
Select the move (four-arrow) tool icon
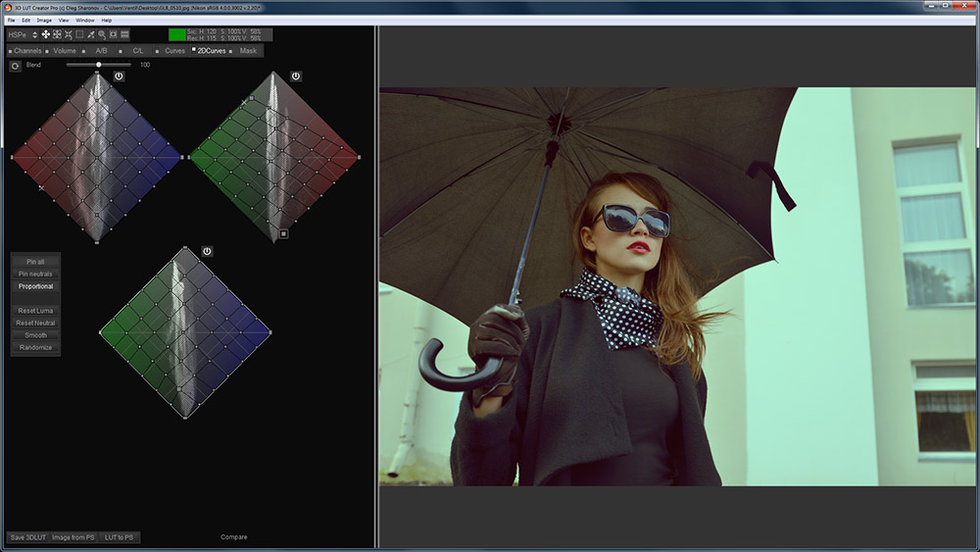(45, 34)
